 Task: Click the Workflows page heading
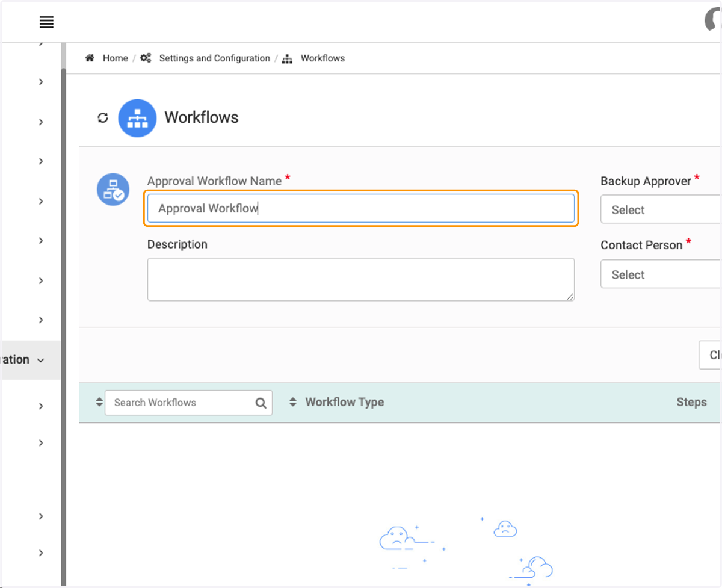(202, 117)
